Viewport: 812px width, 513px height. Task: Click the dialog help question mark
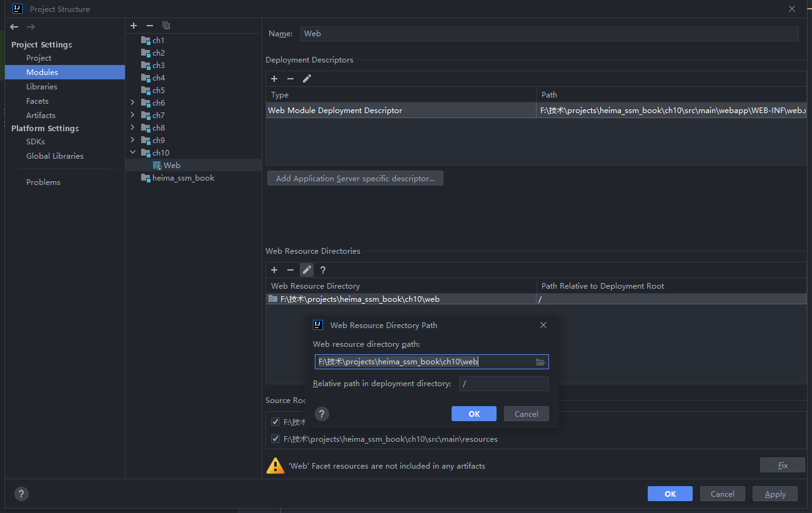322,414
